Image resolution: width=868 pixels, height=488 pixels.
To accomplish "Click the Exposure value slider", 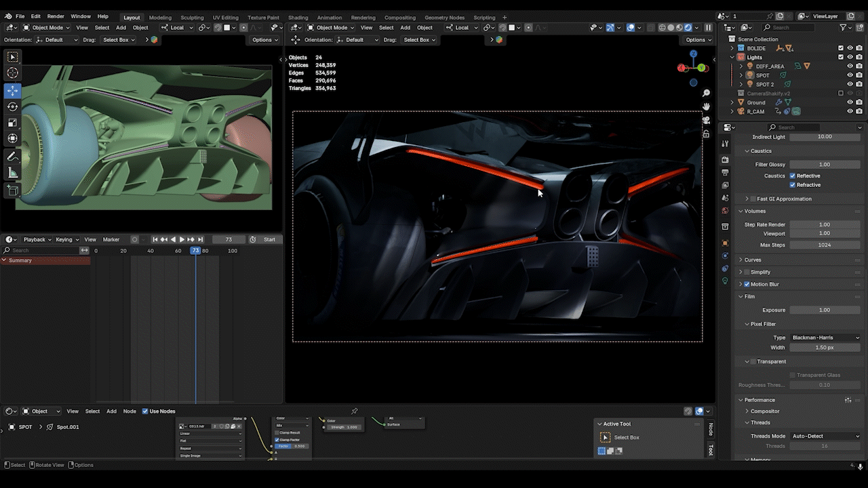I will [824, 310].
